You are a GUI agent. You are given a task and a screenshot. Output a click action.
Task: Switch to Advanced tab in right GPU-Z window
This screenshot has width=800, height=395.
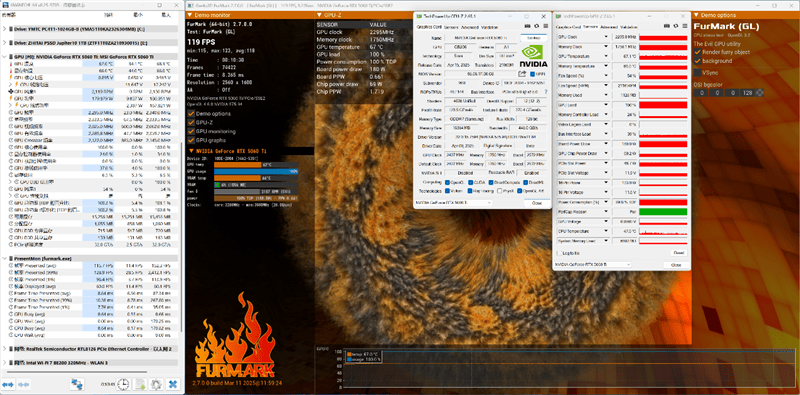point(609,27)
